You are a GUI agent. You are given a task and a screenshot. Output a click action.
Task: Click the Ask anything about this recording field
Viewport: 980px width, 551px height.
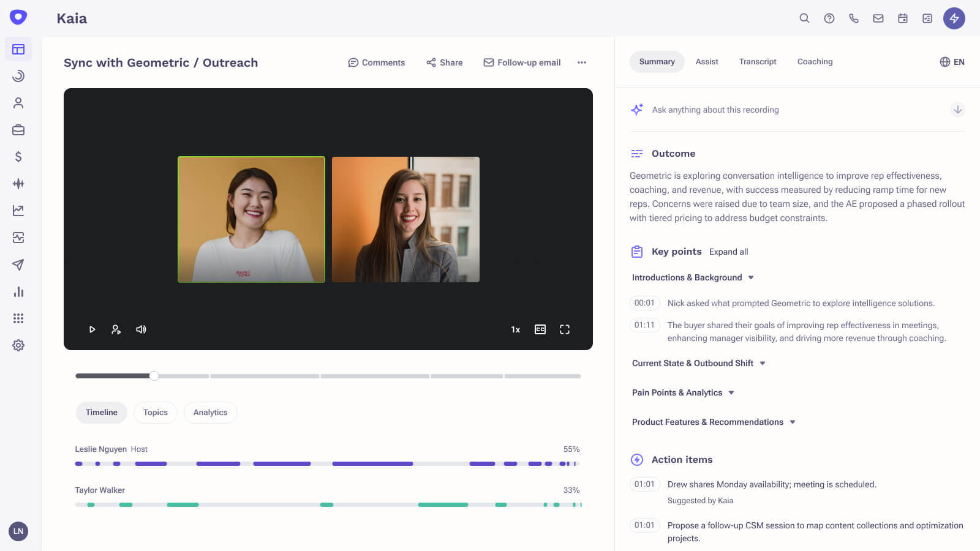[715, 110]
